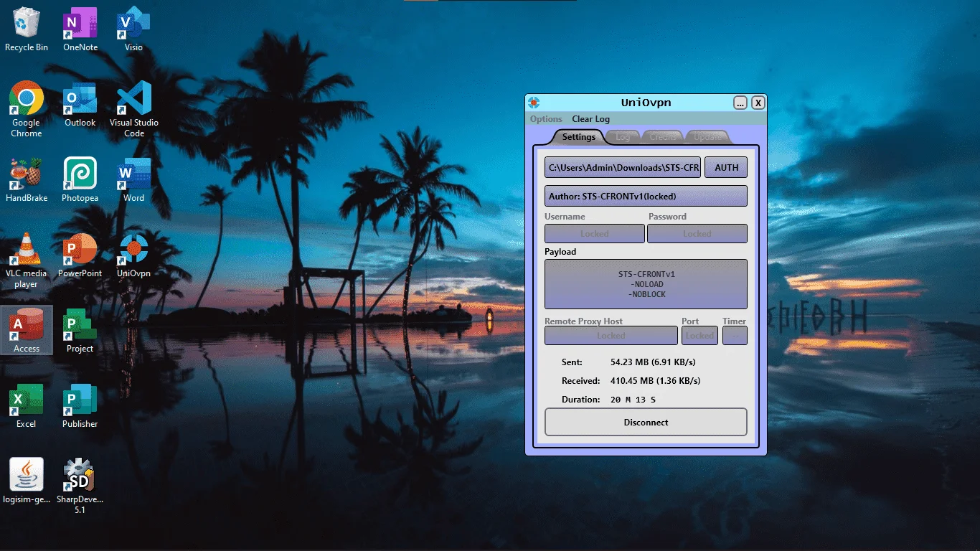Click the Received value '410.45 MB (1.36 KB/s)'
Viewport: 980px width, 551px height.
[655, 381]
